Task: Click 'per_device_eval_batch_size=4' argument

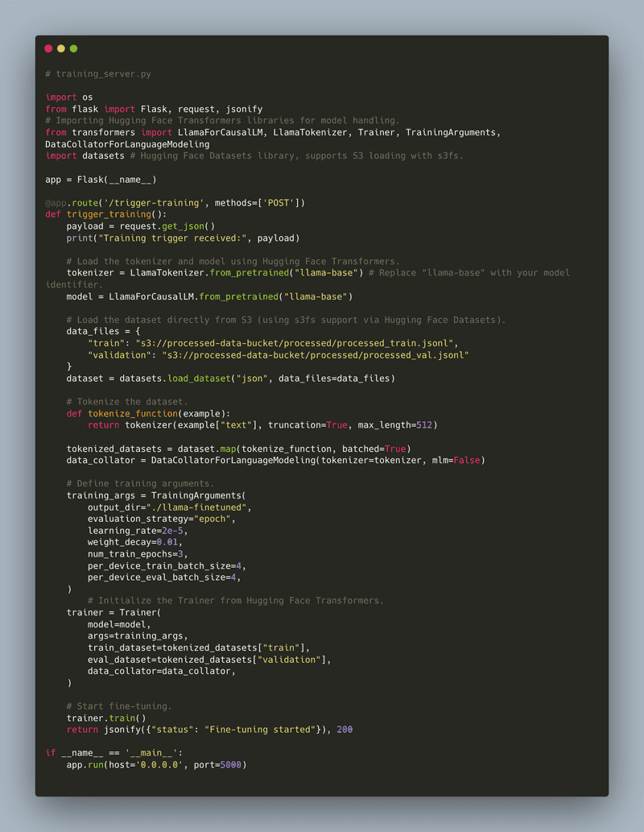Action: coord(164,577)
